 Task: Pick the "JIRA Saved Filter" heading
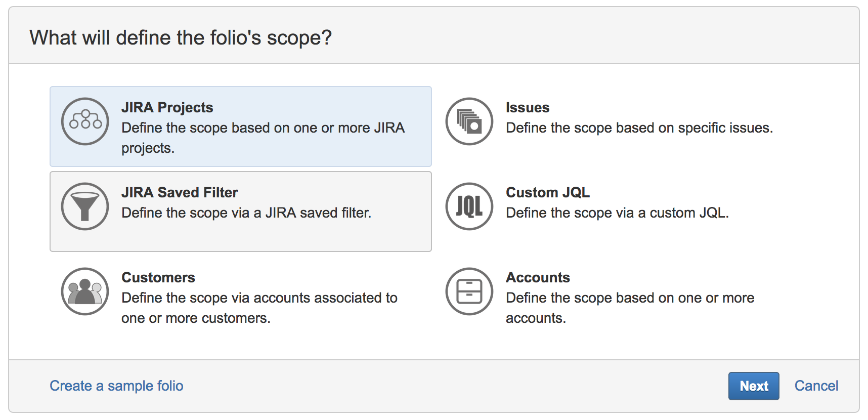180,192
